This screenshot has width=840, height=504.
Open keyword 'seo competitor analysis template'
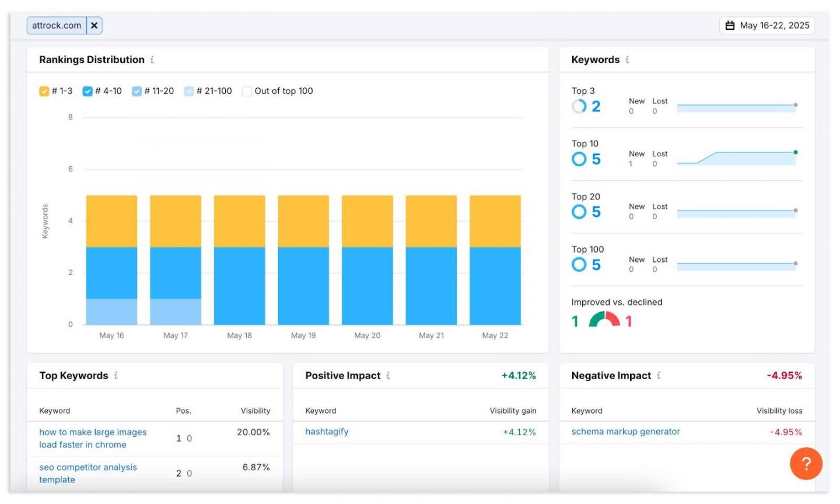(88, 474)
